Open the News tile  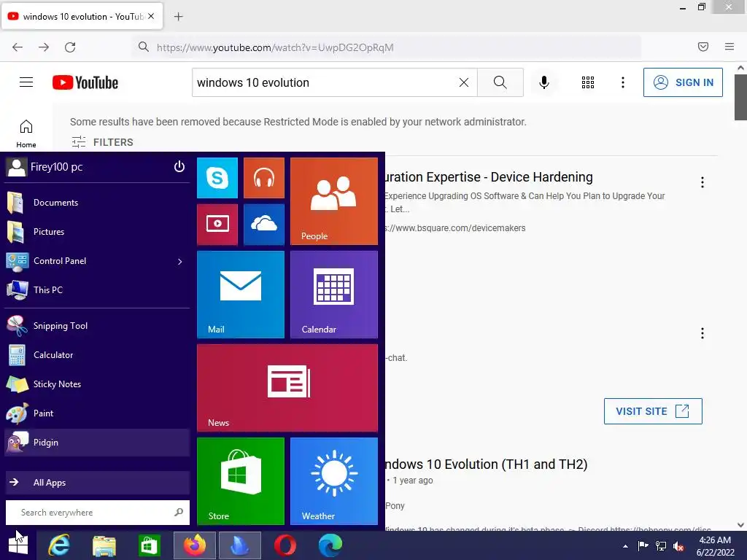287,388
